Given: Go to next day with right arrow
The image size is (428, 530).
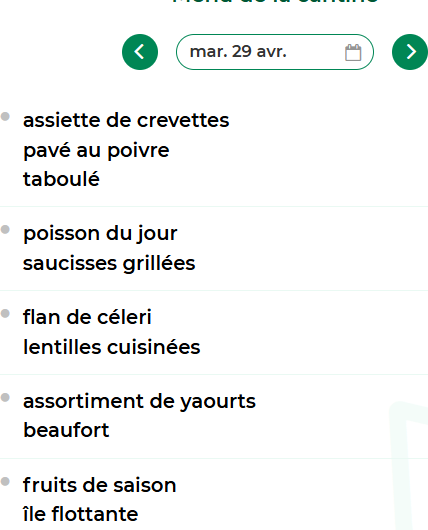Looking at the screenshot, I should [x=410, y=52].
